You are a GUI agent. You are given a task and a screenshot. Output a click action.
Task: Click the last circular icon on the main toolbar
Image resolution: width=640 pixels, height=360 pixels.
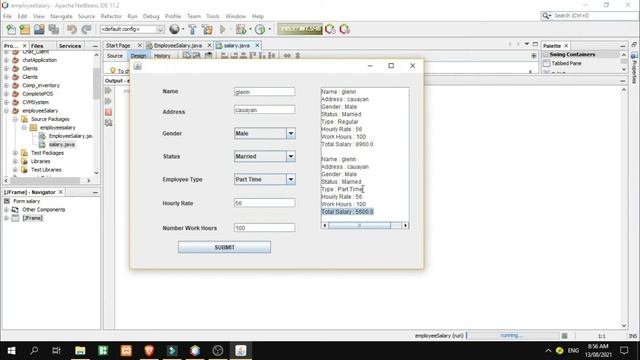pos(344,29)
